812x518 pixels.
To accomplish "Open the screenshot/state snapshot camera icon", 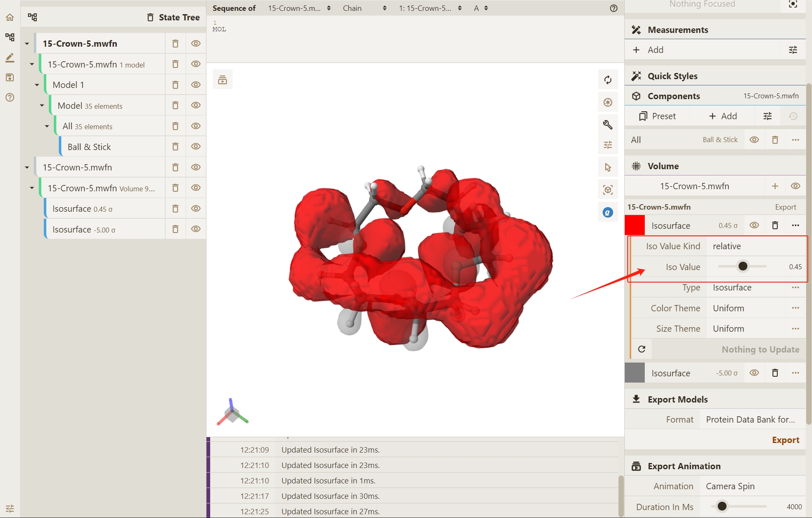I will tap(608, 103).
